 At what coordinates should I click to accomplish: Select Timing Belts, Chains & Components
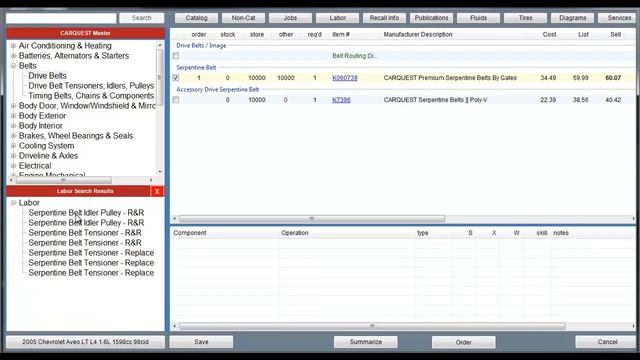91,96
